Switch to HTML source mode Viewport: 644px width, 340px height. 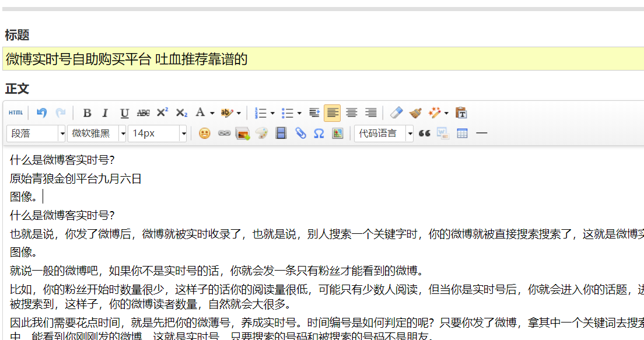(16, 113)
